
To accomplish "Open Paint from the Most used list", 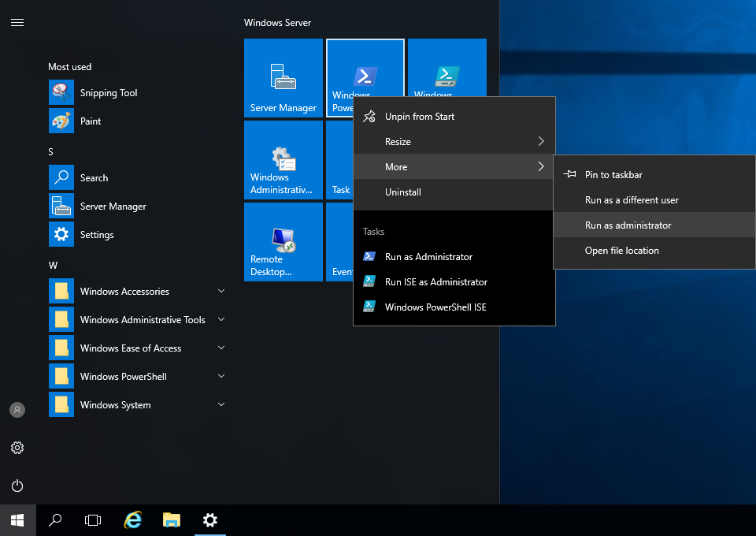I will (91, 121).
